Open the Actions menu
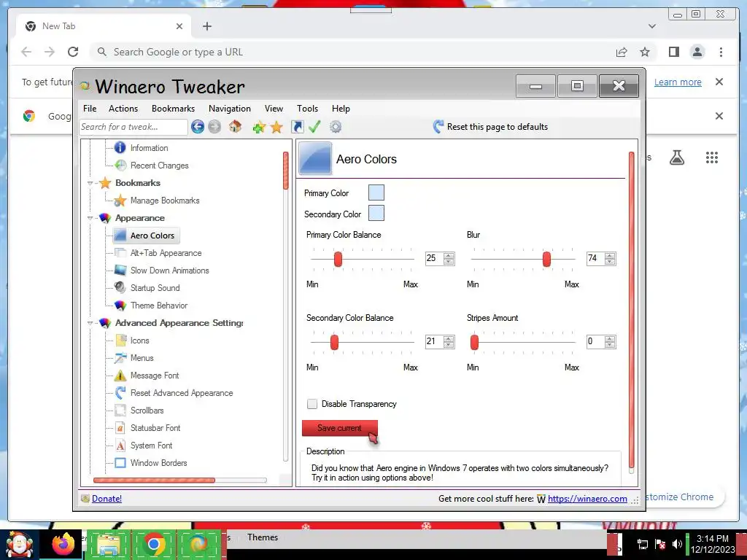747x560 pixels. [123, 109]
